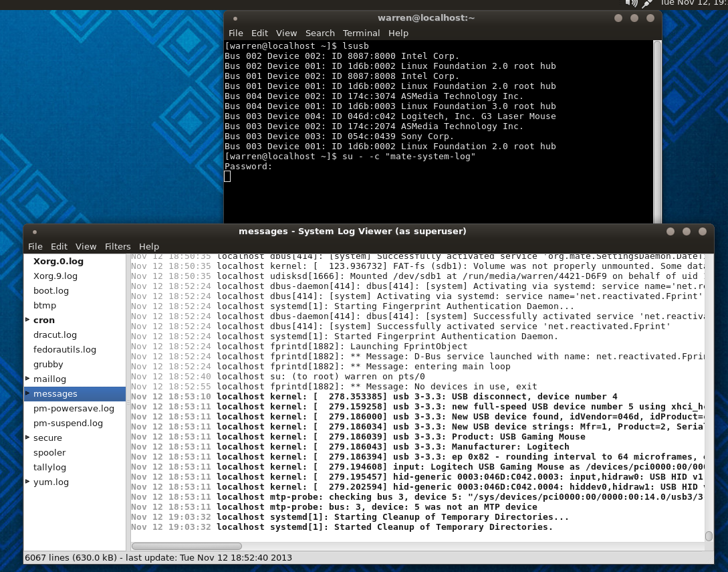Select tallylog in the log list
Image resolution: width=728 pixels, height=572 pixels.
49,468
